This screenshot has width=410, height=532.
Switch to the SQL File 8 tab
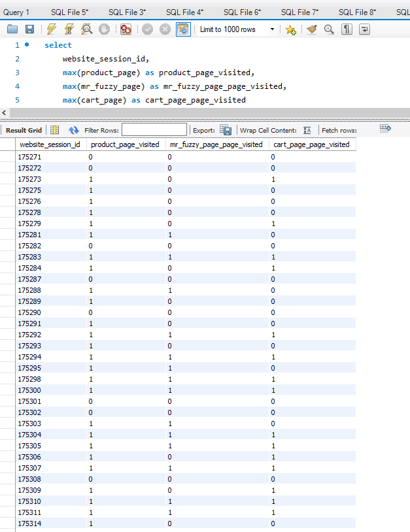[357, 12]
